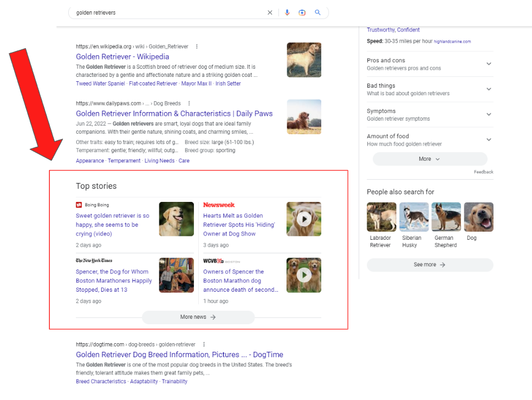Expand the Amount of food section
This screenshot has height=400, width=532.
click(x=430, y=140)
